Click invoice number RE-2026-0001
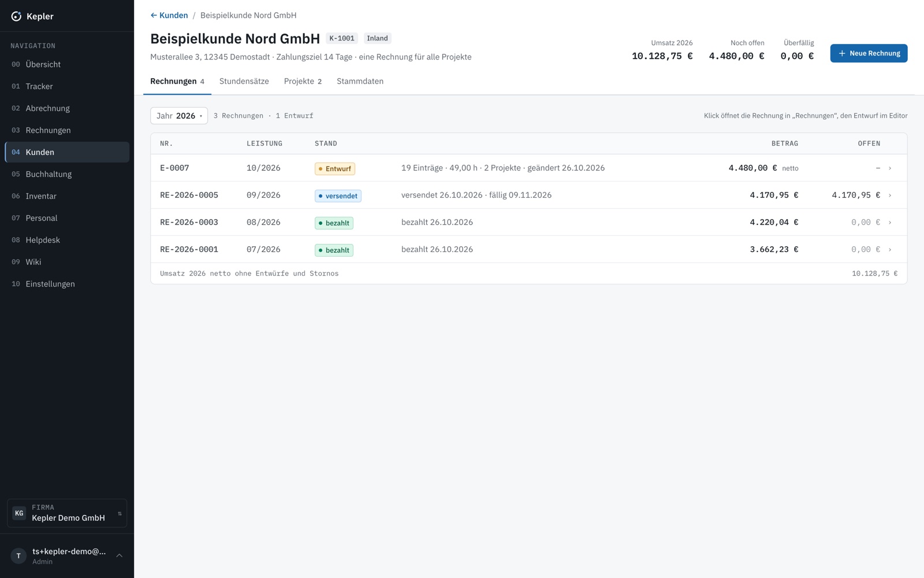This screenshot has width=924, height=578. pos(189,250)
